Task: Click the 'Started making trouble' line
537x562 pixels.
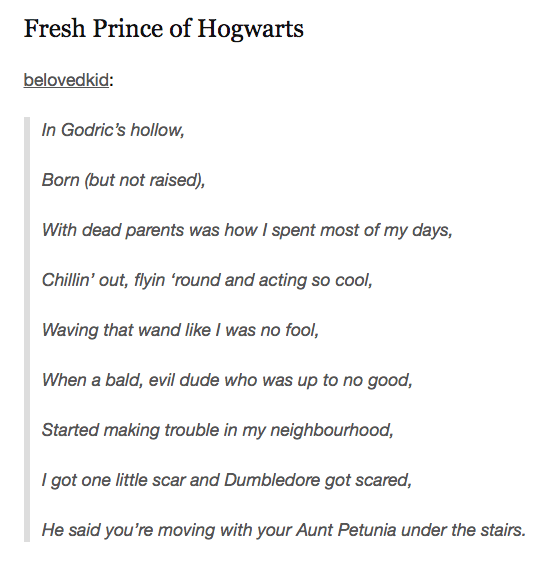Action: [x=218, y=430]
